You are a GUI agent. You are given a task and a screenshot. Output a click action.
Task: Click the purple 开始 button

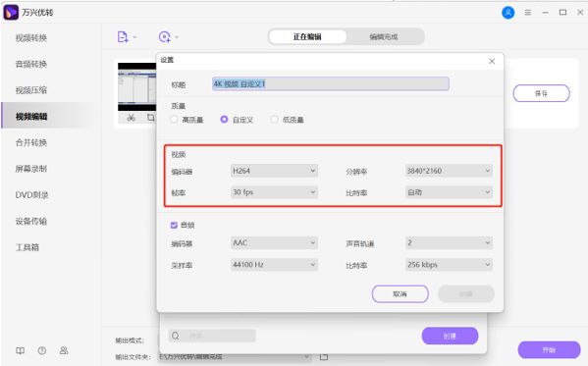pos(549,350)
